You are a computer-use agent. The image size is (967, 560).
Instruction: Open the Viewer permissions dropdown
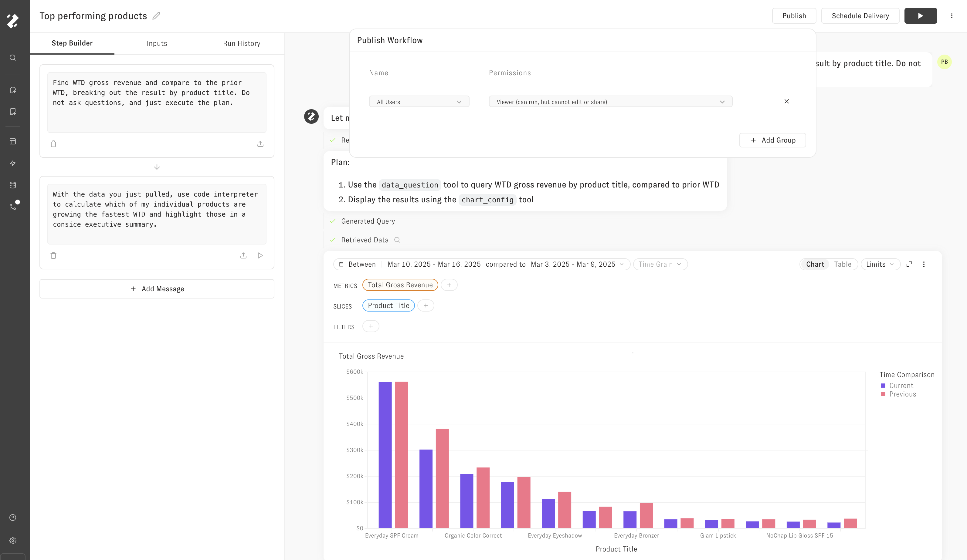610,102
